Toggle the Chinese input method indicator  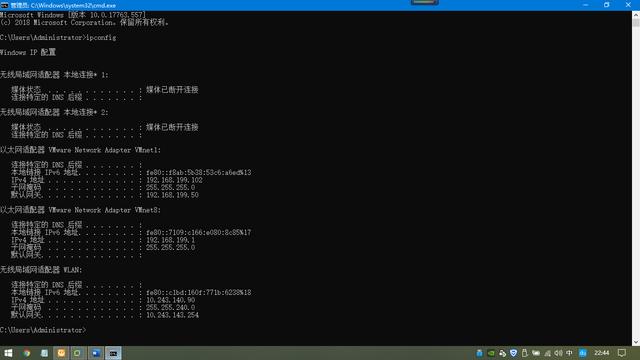tap(569, 353)
